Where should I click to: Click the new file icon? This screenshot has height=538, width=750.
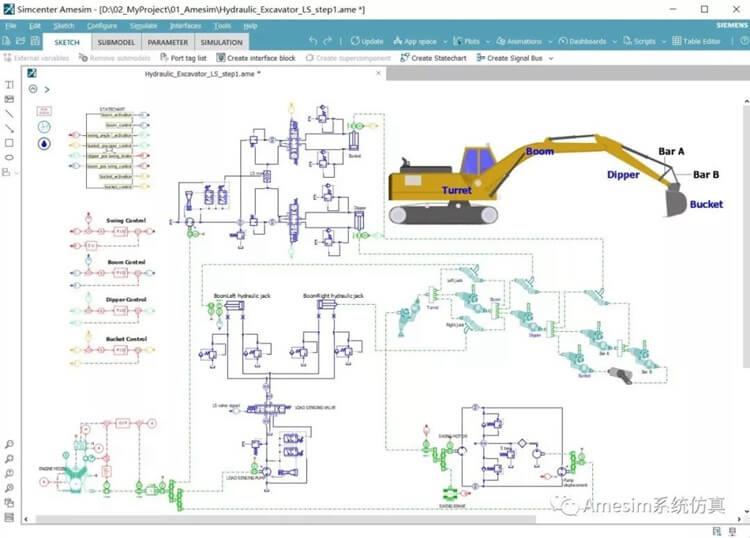click(x=6, y=41)
